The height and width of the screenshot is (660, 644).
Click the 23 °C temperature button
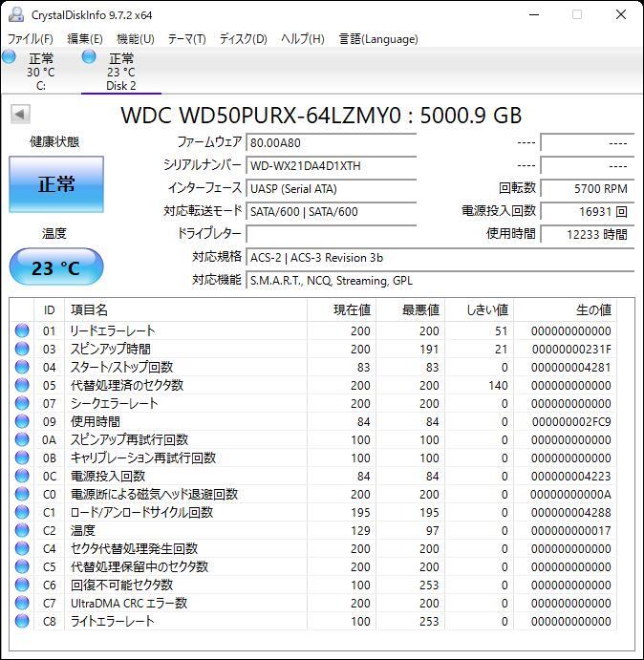click(56, 267)
